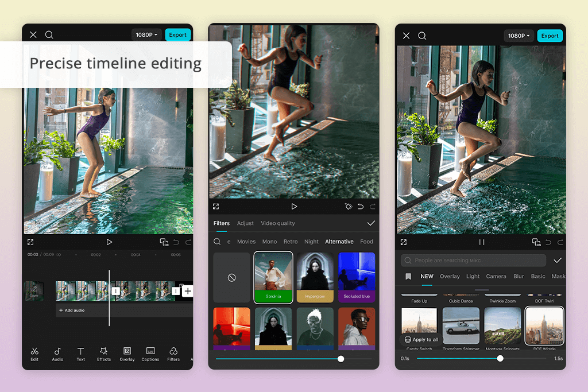Play the video on the left phone
588x392 pixels.
(109, 242)
